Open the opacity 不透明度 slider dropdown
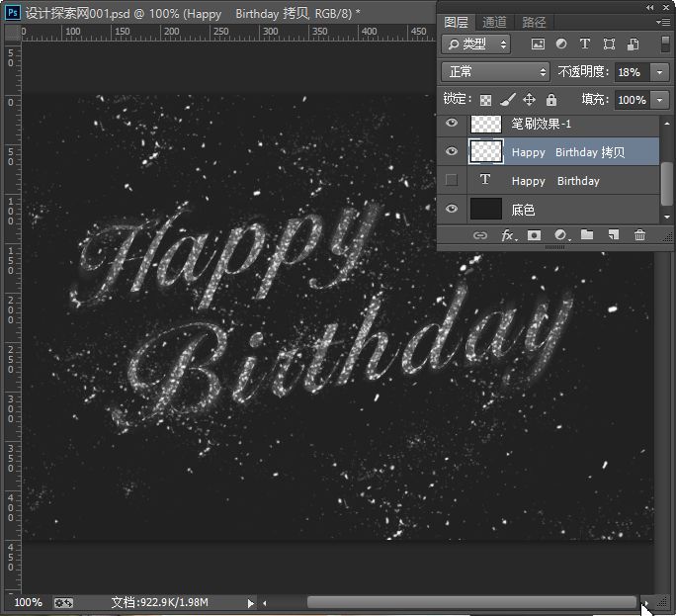 point(660,72)
